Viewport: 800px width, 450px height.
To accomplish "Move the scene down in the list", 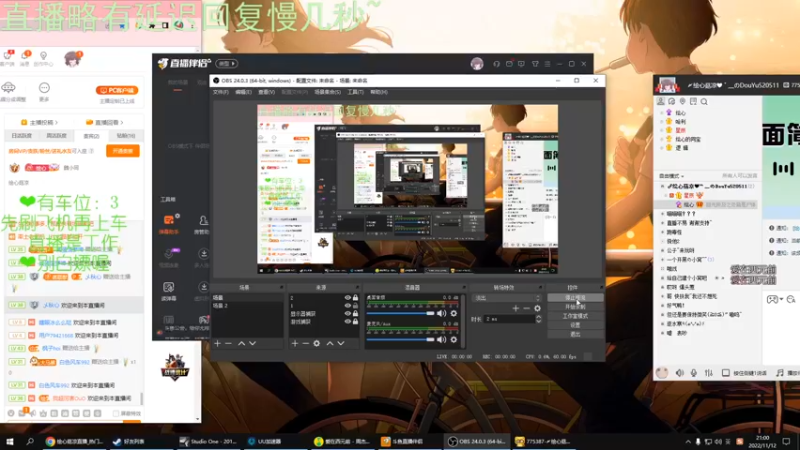I will pyautogui.click(x=252, y=343).
